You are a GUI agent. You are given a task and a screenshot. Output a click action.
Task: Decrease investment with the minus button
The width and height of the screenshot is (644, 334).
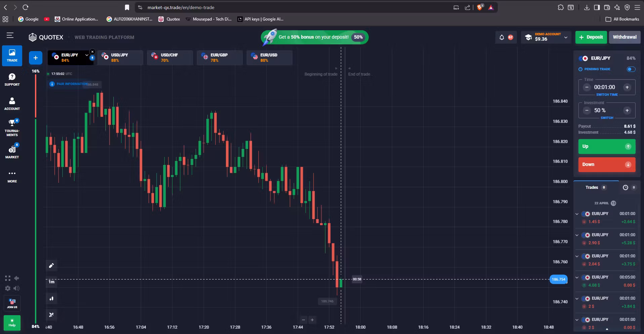(x=587, y=111)
